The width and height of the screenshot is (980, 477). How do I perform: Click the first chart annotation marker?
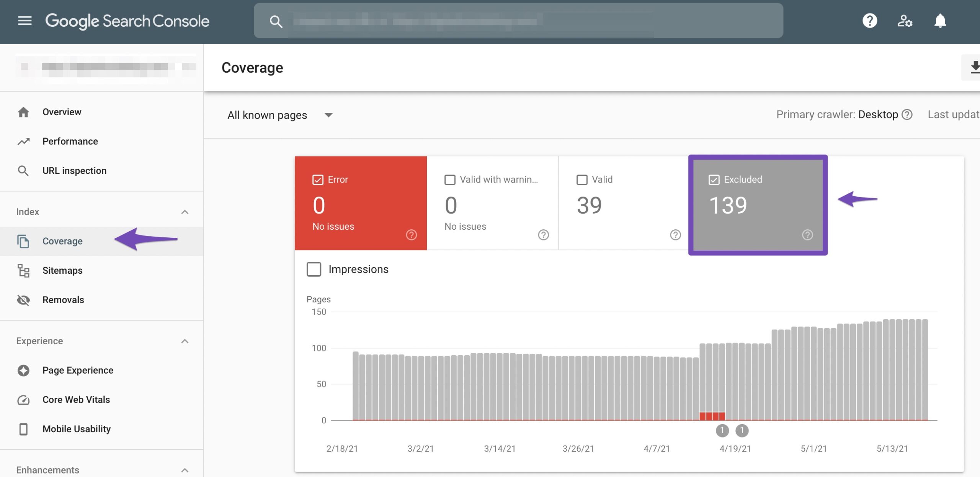[x=722, y=430]
